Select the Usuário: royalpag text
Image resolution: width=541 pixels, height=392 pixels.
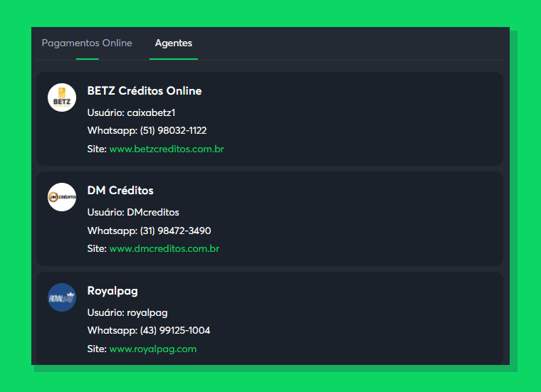coord(127,313)
